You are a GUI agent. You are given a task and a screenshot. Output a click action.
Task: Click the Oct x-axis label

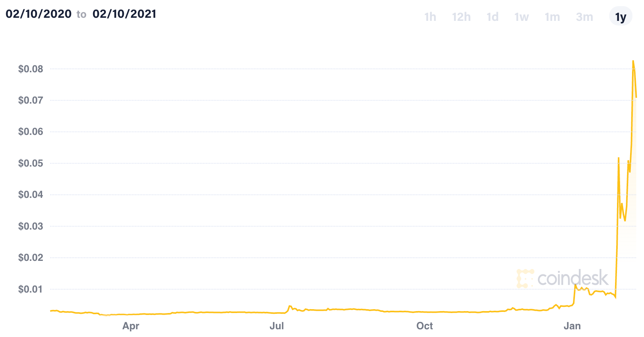click(x=424, y=326)
